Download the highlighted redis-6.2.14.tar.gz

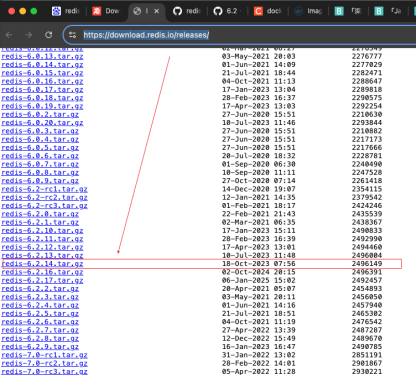coord(42,264)
